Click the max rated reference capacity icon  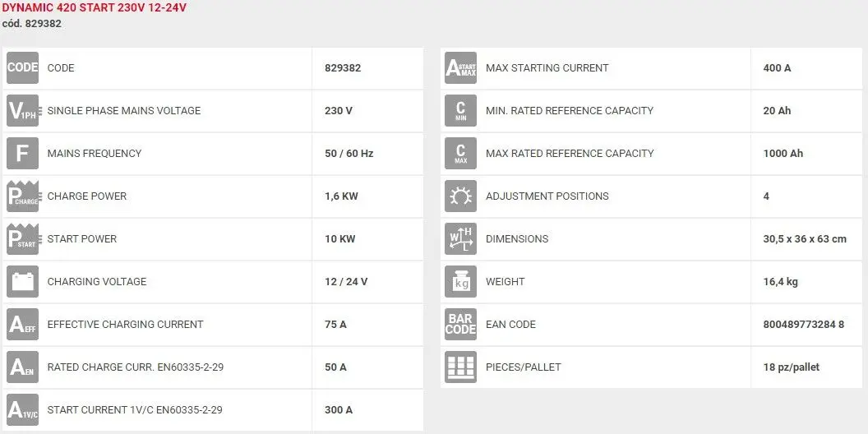460,153
